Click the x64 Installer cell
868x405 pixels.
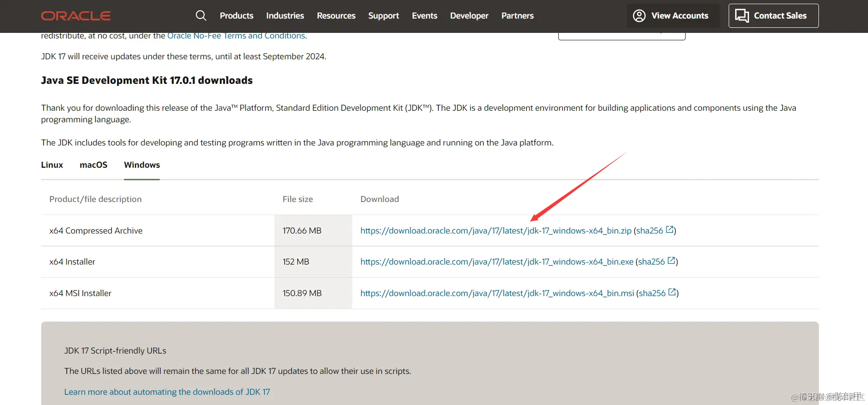[72, 262]
